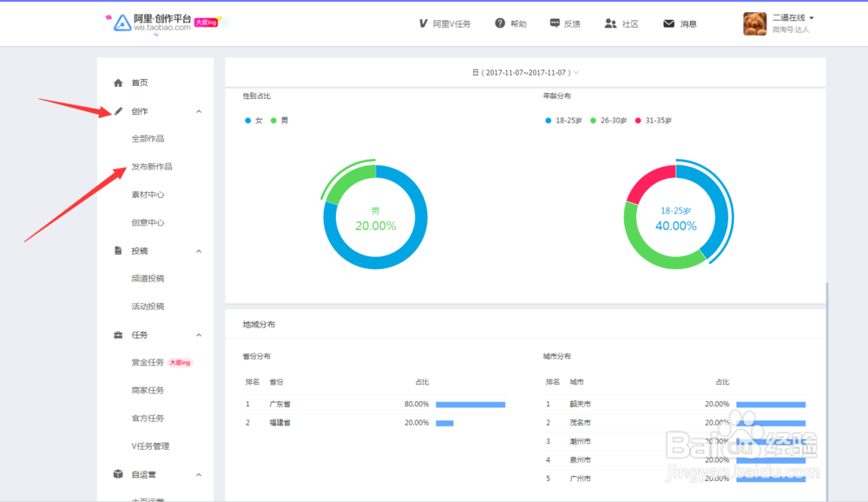Collapse the 投稿 section chevron

tap(199, 251)
